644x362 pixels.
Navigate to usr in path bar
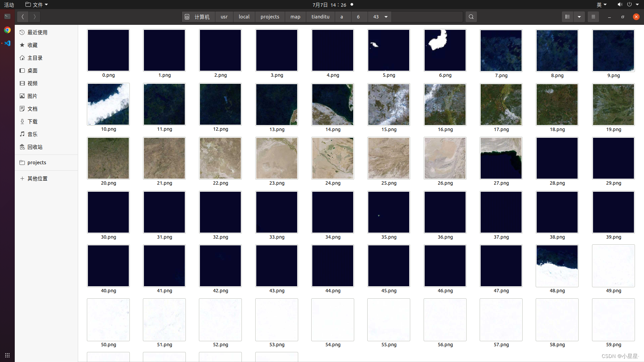coord(224,17)
